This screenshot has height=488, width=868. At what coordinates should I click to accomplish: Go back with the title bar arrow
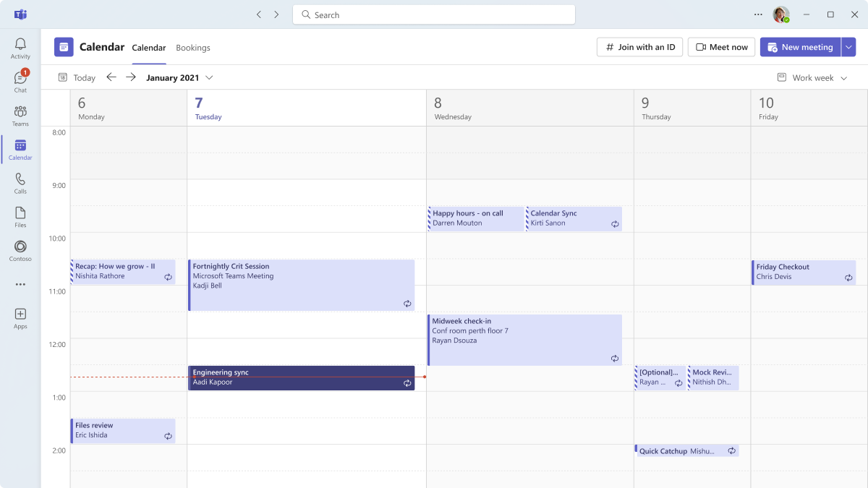[259, 14]
